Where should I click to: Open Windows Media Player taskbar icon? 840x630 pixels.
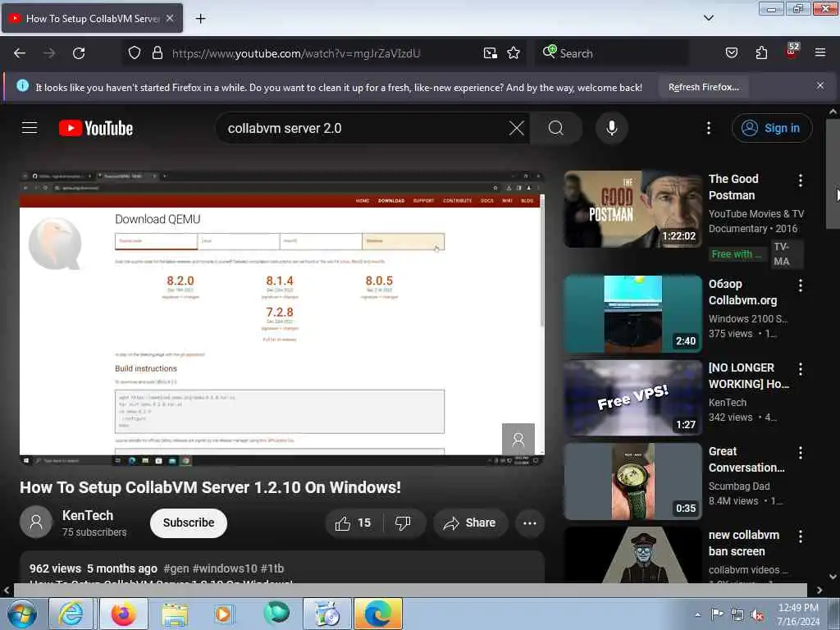(x=223, y=614)
